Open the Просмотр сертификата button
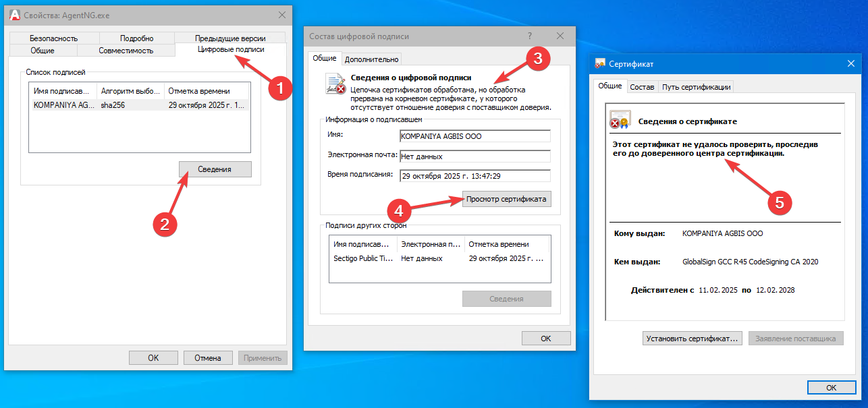Screen dimensions: 868x408 pyautogui.click(x=506, y=199)
